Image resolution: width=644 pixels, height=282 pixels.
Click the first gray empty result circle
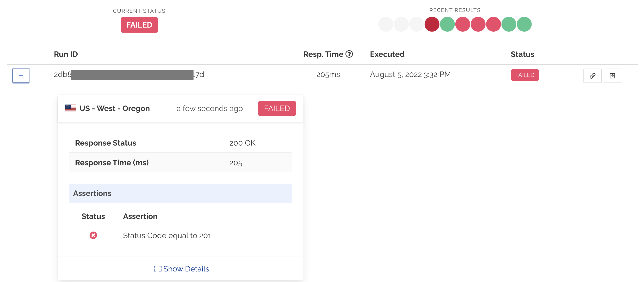[385, 24]
